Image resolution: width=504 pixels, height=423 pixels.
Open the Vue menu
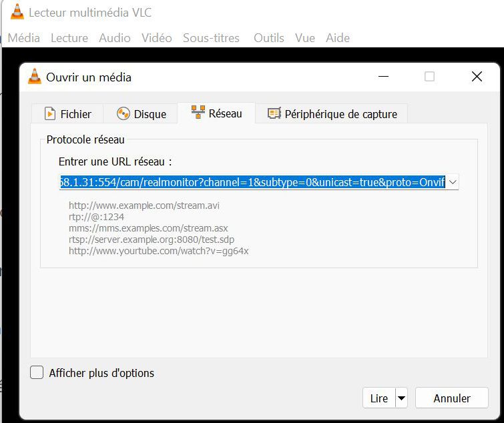point(304,38)
